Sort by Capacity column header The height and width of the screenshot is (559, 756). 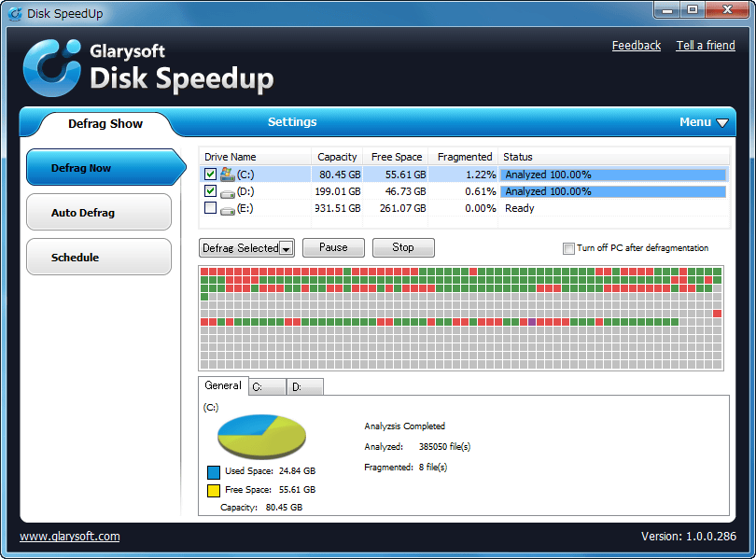click(337, 157)
